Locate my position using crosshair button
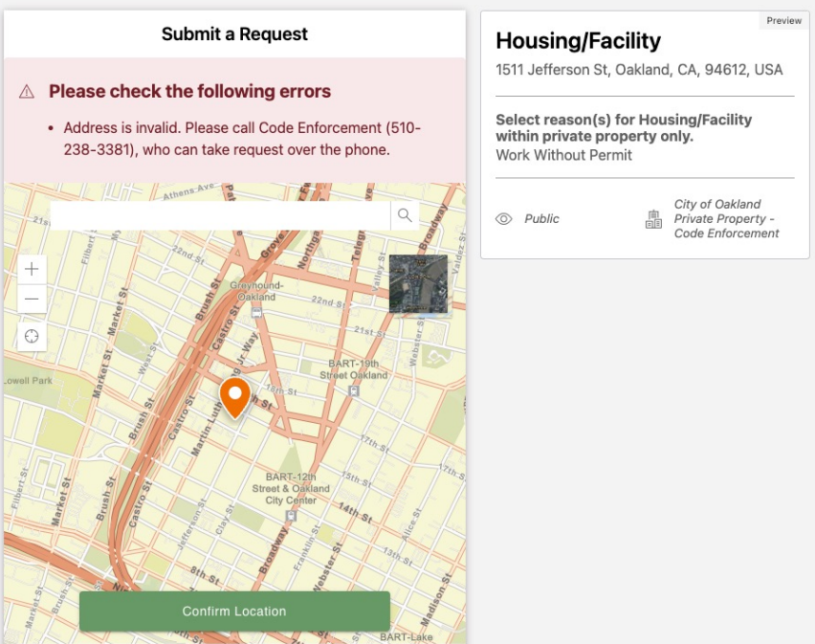The image size is (815, 644). pyautogui.click(x=32, y=336)
